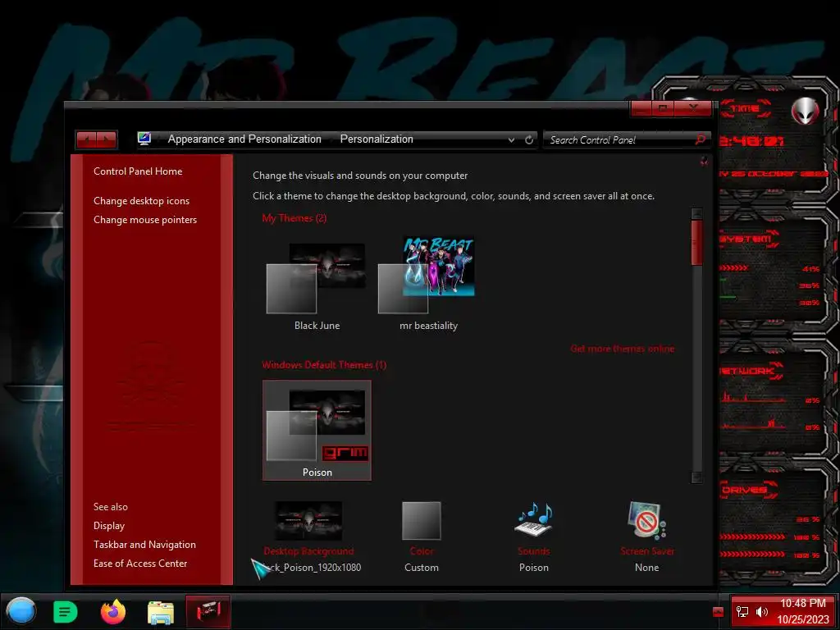Click the NETWORK label on the desktop widget
This screenshot has height=630, width=840.
point(748,371)
